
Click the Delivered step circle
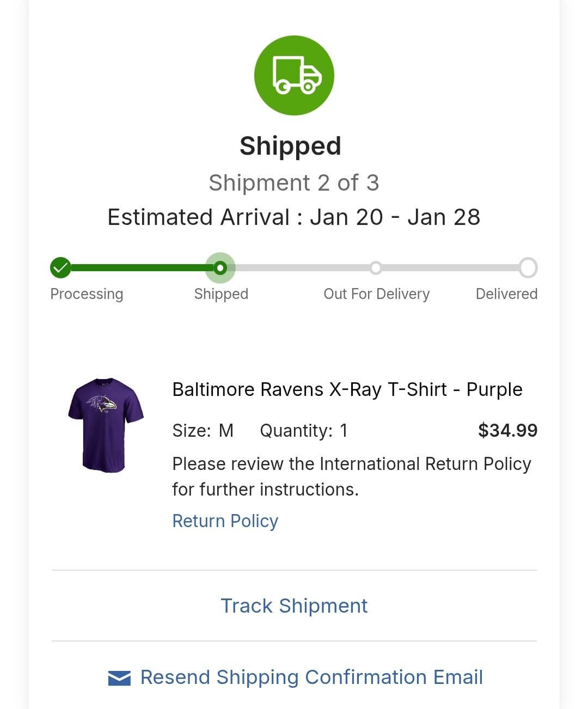[x=528, y=267]
